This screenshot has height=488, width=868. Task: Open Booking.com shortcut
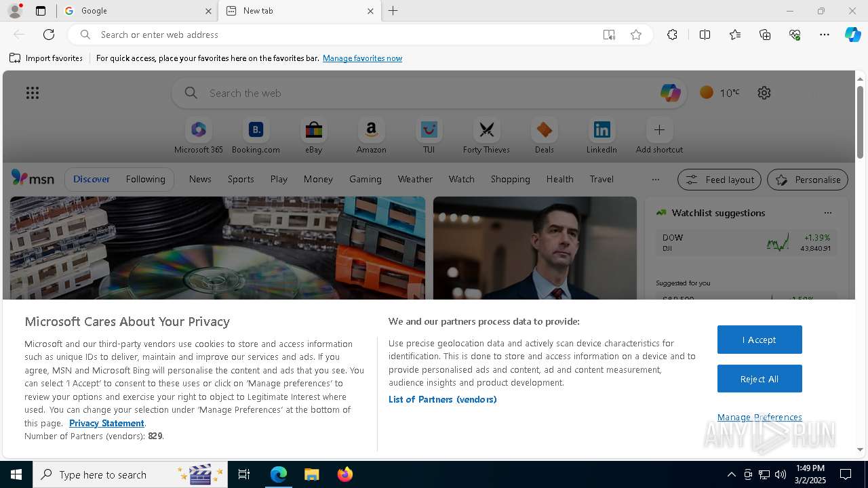pyautogui.click(x=256, y=136)
